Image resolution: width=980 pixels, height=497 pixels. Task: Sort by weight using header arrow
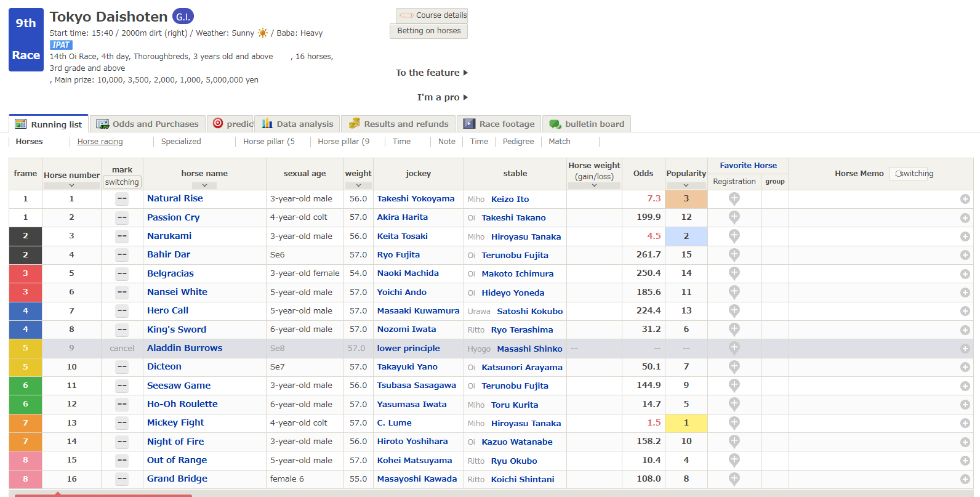(358, 185)
